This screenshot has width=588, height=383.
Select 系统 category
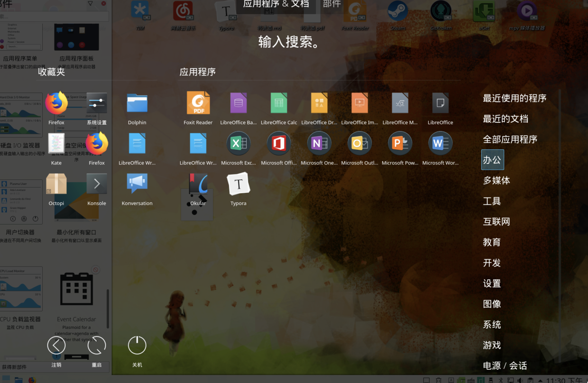pyautogui.click(x=492, y=325)
